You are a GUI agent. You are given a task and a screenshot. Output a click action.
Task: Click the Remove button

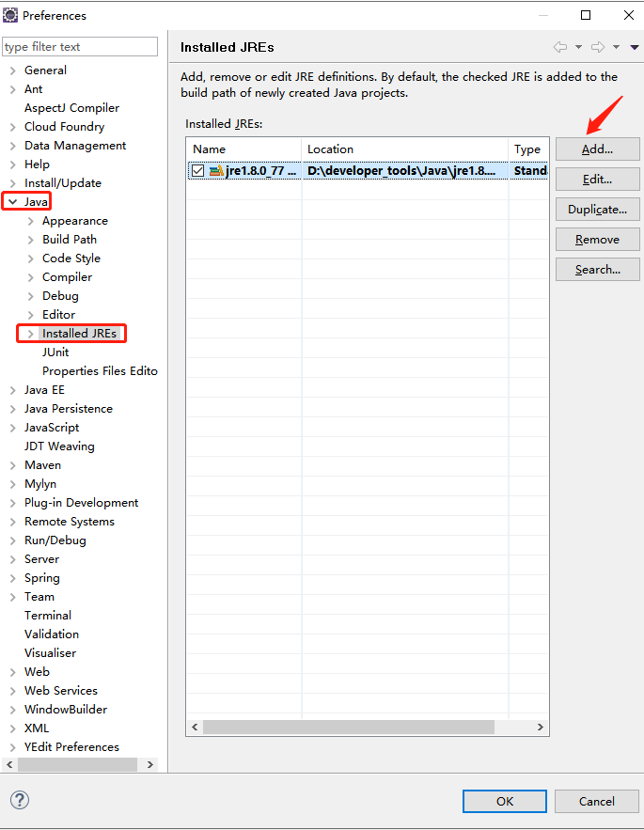coord(597,240)
